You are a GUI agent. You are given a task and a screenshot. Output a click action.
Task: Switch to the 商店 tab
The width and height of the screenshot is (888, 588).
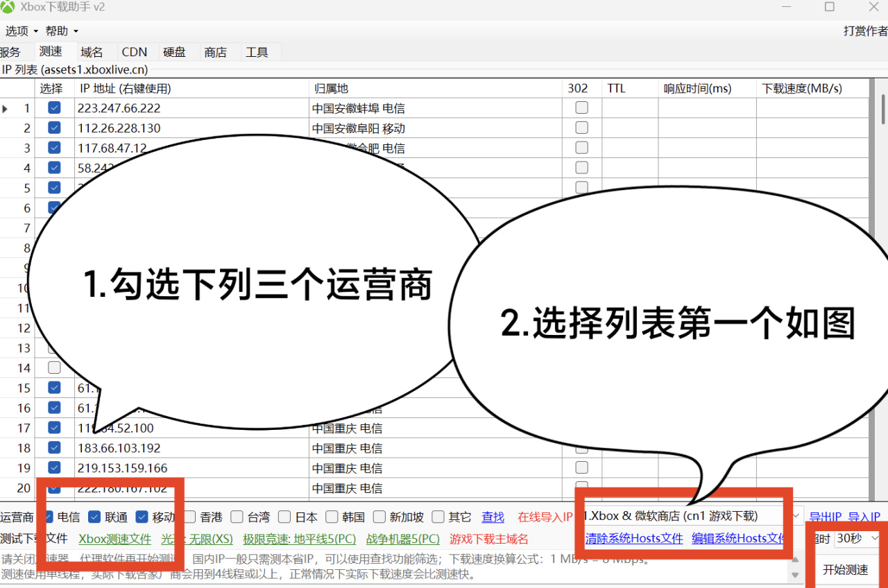[x=215, y=52]
